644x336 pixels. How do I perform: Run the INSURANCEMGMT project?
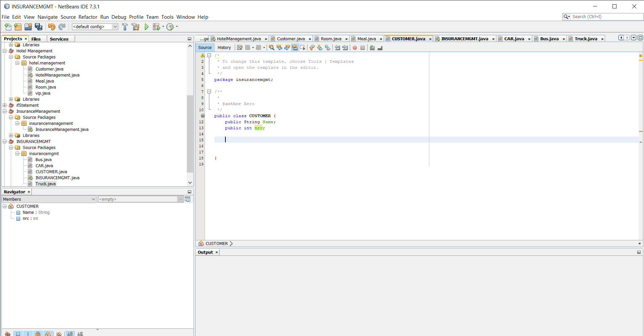pos(147,27)
